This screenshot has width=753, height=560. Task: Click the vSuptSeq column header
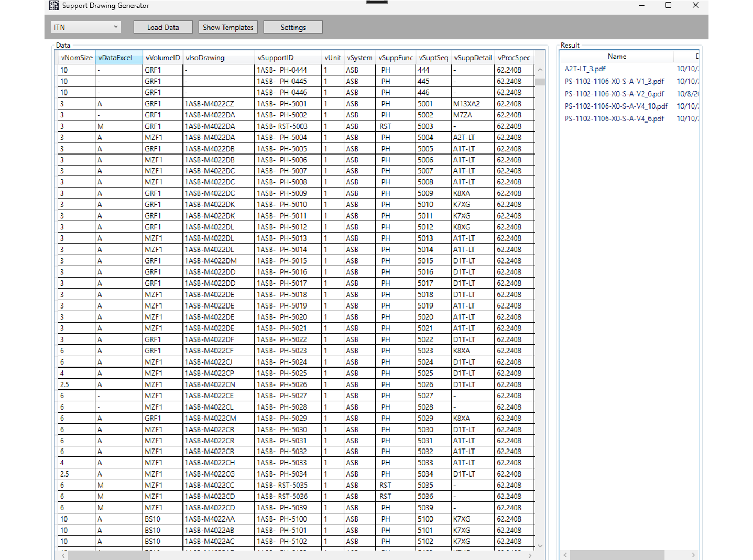coord(433,58)
